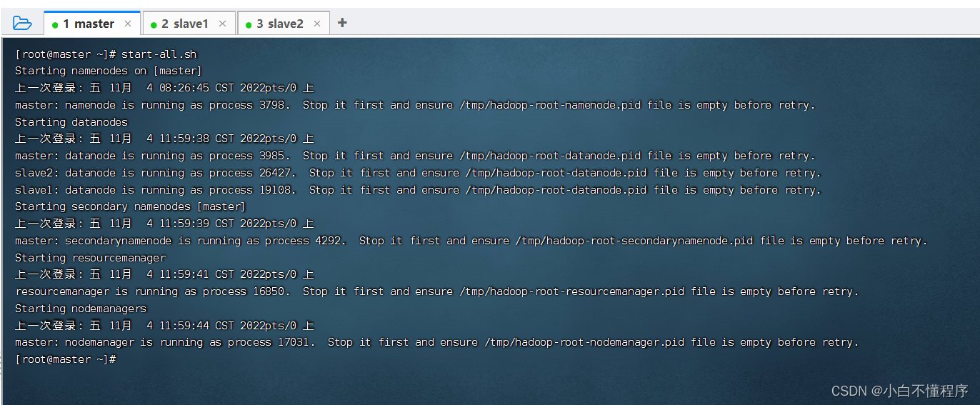This screenshot has height=405, width=980.
Task: Click the 'master: datanode is running as process 3985' line
Action: pyautogui.click(x=415, y=156)
